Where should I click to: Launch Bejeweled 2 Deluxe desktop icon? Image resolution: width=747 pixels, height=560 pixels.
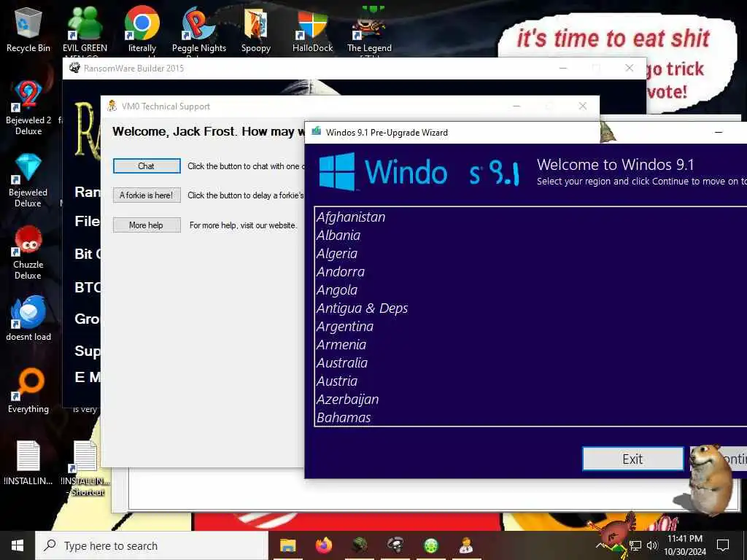tap(28, 108)
